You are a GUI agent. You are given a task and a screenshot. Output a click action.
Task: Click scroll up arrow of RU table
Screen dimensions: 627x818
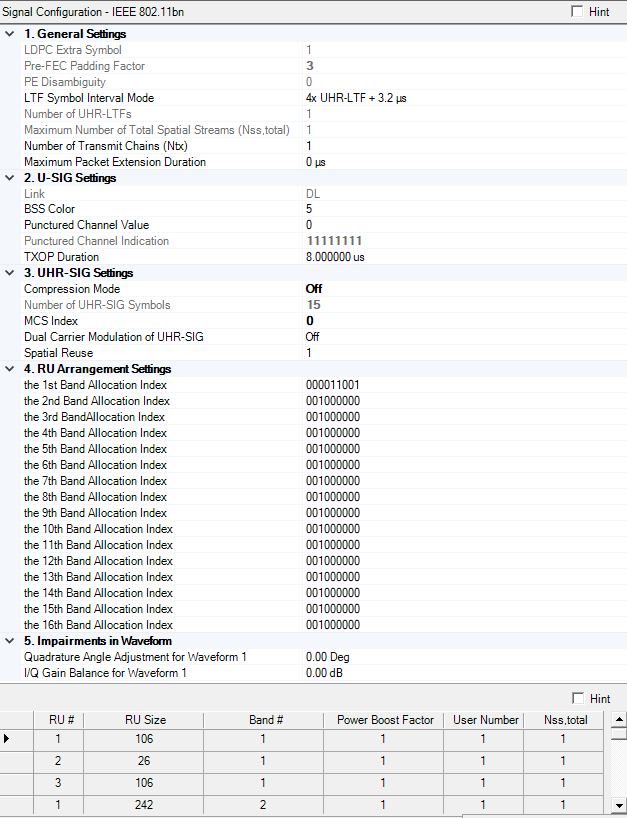(619, 719)
